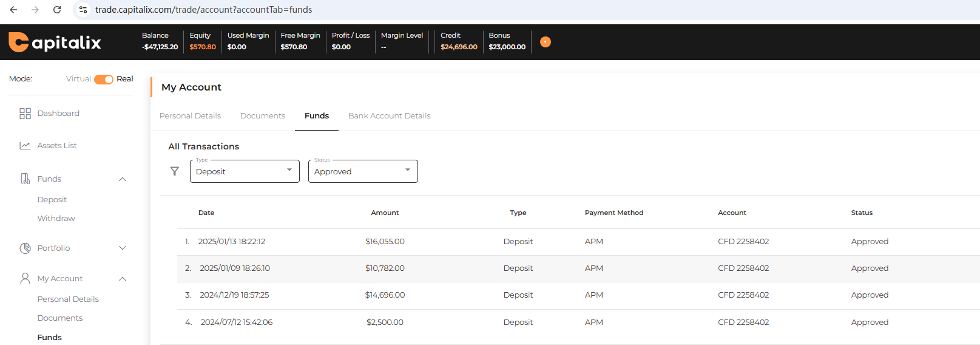
Task: Collapse the Funds sidebar section
Action: tap(123, 179)
